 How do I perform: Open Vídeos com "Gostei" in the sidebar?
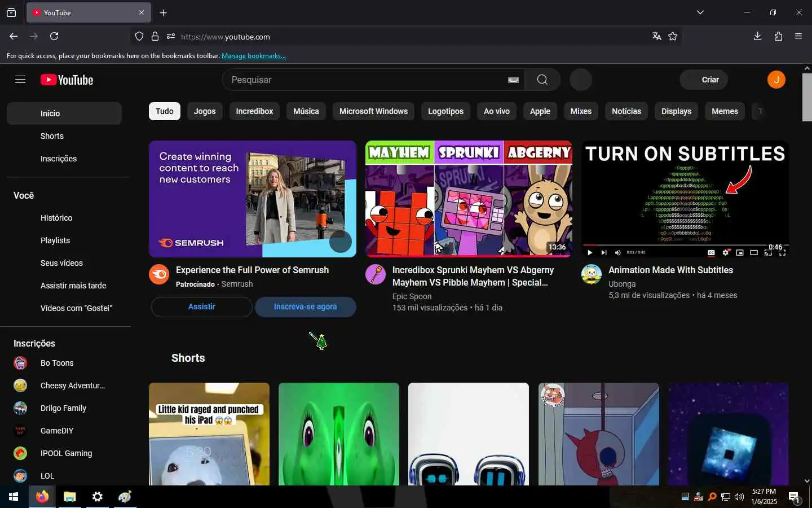tap(64, 308)
